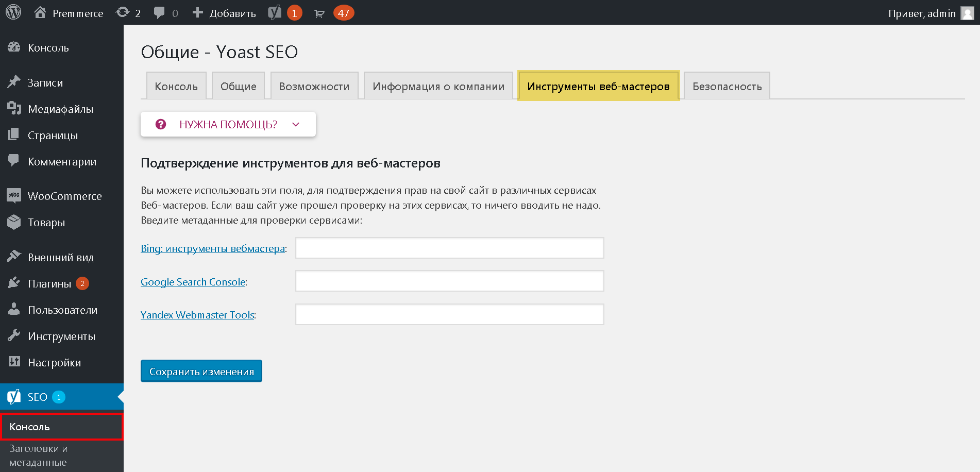Click the Инструменты wrench icon
This screenshot has height=472, width=980.
pos(14,335)
